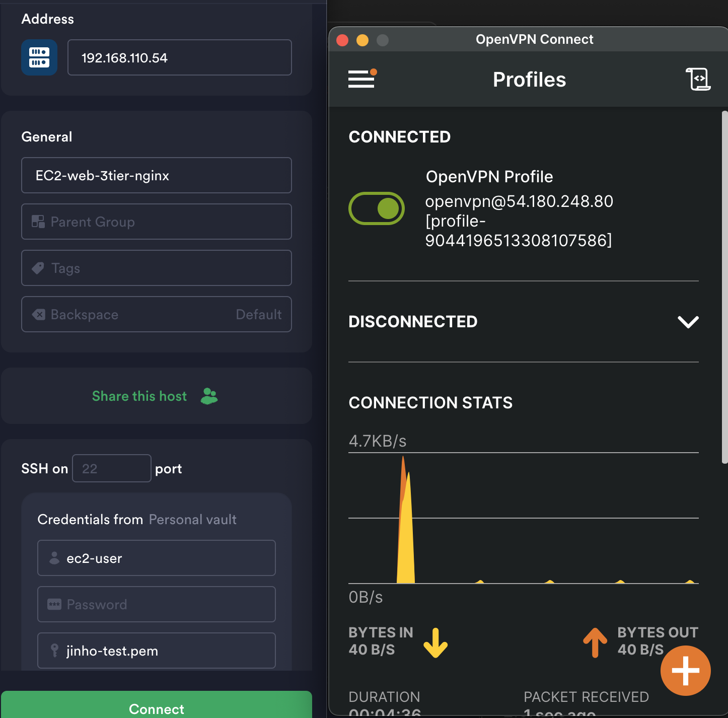Open the import profile log icon

[698, 79]
